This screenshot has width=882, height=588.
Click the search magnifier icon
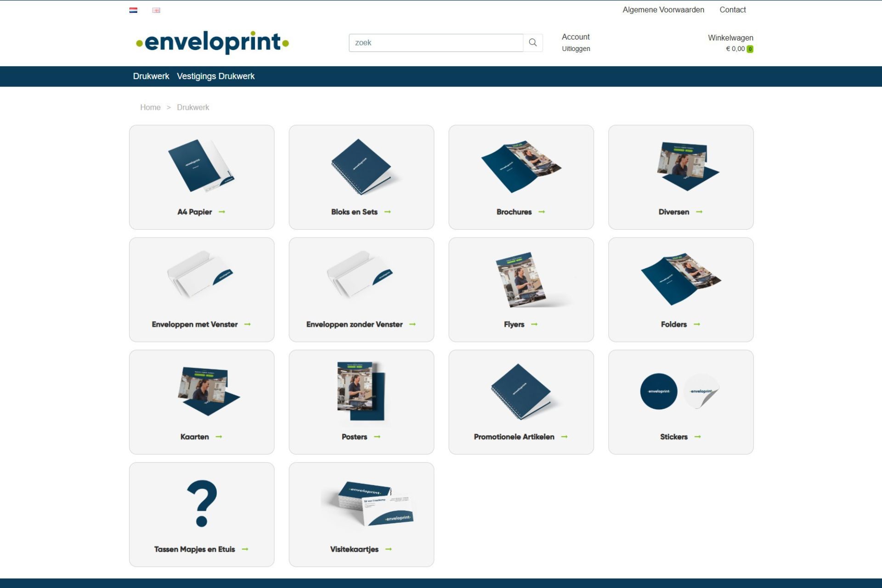[x=533, y=43]
